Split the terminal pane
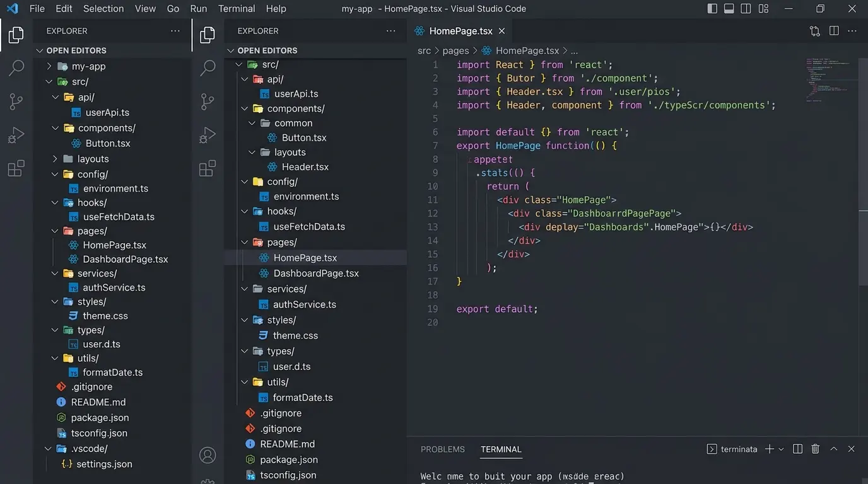Screen dimensions: 868x484 point(797,449)
